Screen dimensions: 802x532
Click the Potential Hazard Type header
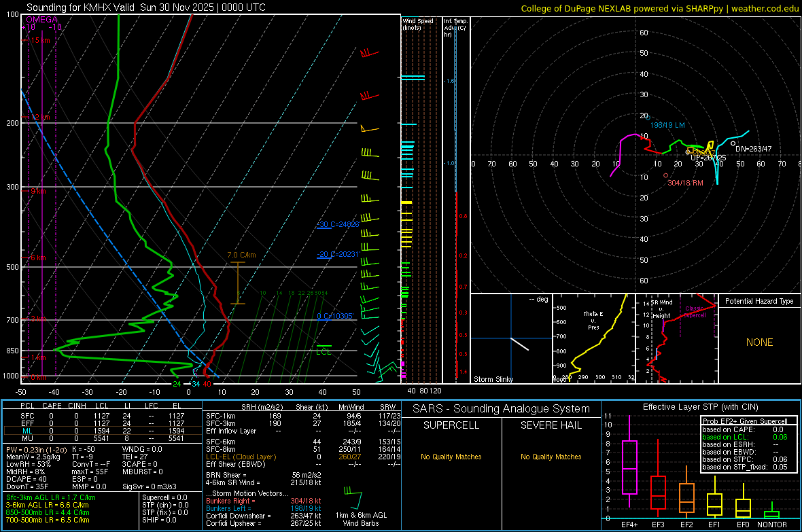[x=759, y=301]
